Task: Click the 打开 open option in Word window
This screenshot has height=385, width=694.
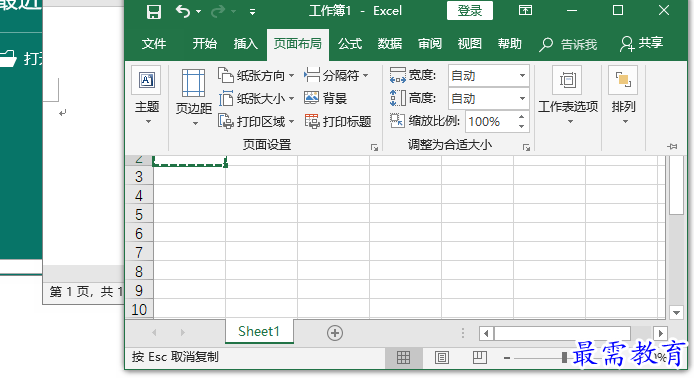Action: (x=21, y=58)
